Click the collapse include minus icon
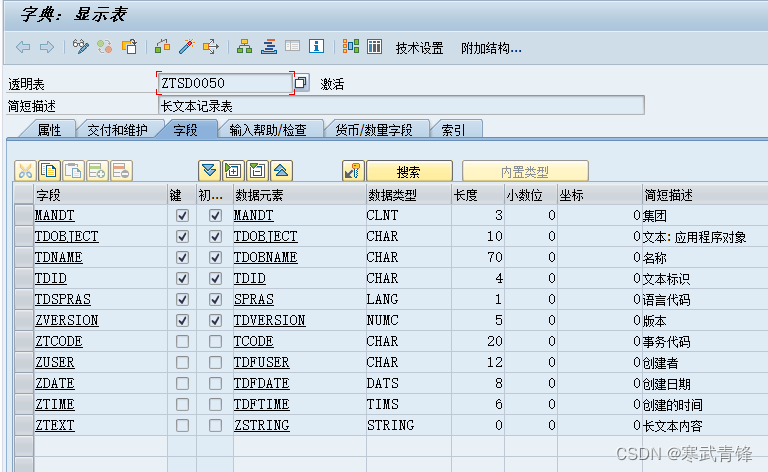768x472 pixels. 257,171
